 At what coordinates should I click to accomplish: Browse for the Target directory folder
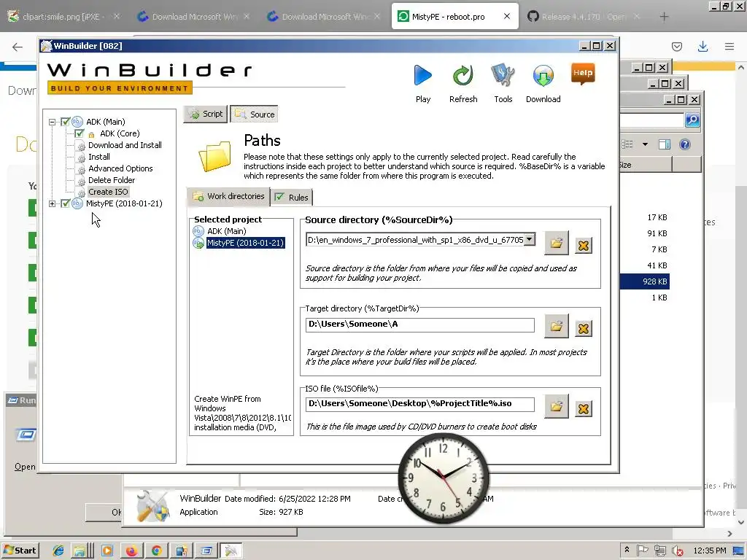click(556, 327)
